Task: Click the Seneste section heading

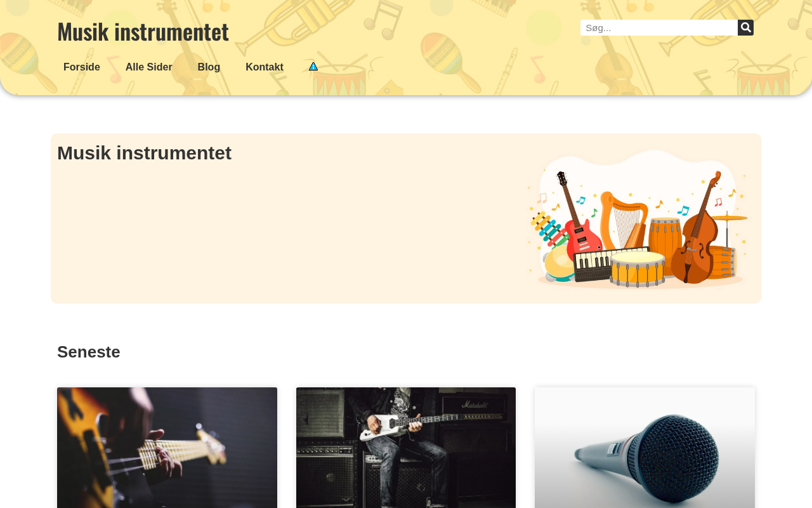Action: tap(89, 352)
